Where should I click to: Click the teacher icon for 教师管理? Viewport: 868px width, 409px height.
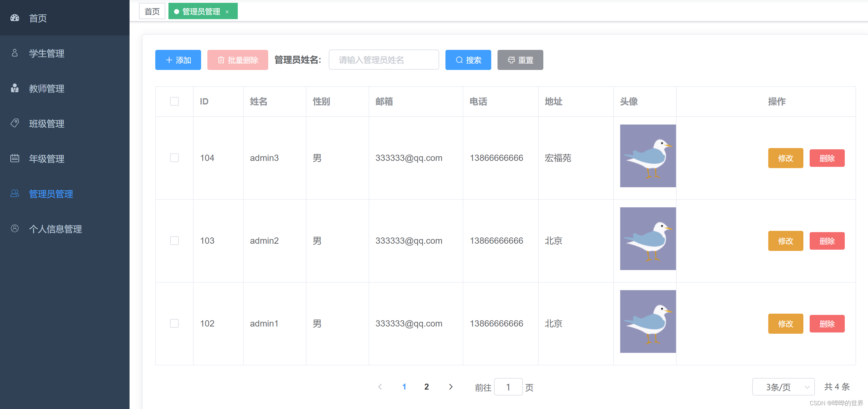tap(15, 88)
